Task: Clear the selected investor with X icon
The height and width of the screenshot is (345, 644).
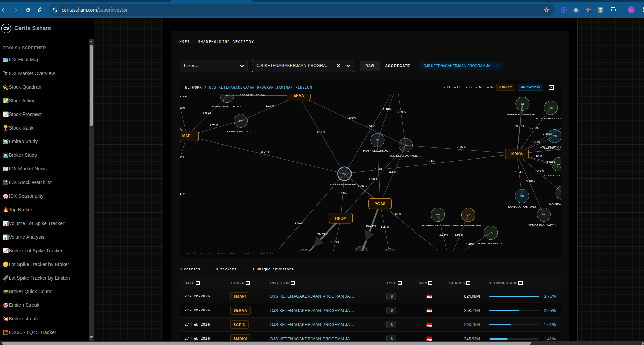Action: coord(338,66)
